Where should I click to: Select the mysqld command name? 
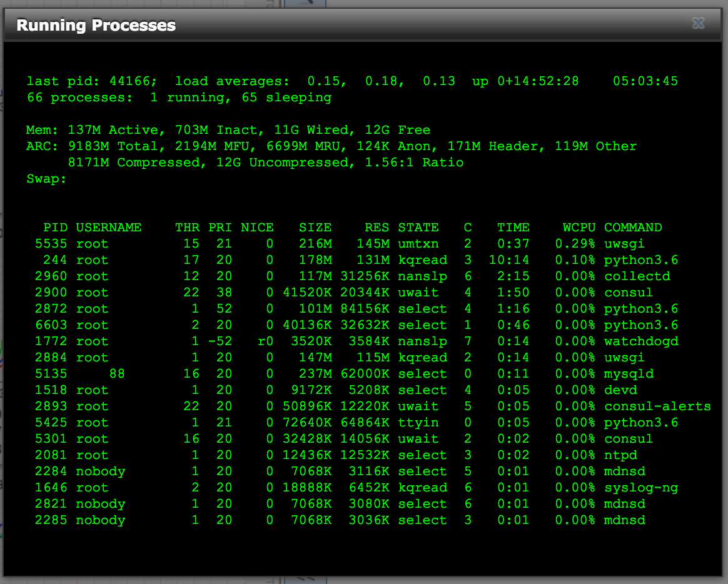[629, 374]
